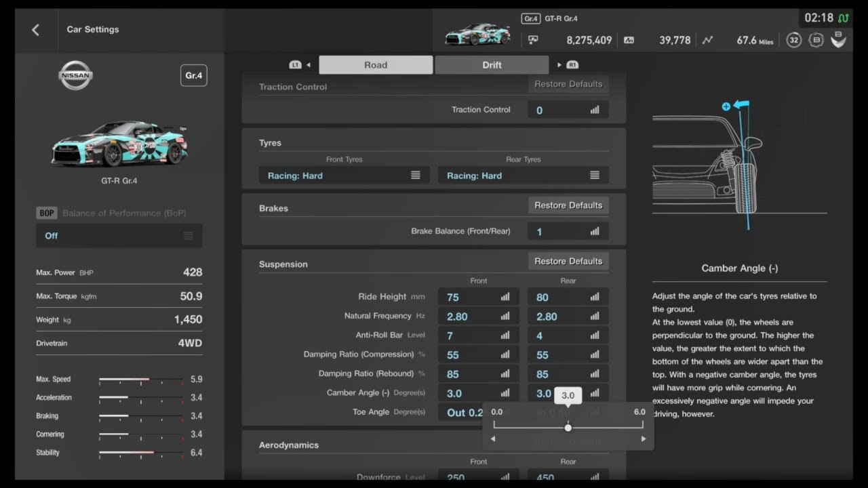Decrease camber with the slider left arrow
The image size is (868, 488).
(493, 439)
